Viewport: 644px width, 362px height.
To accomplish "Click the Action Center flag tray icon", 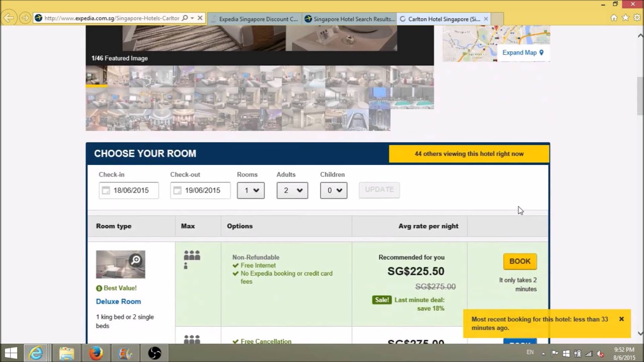I will coord(554,353).
